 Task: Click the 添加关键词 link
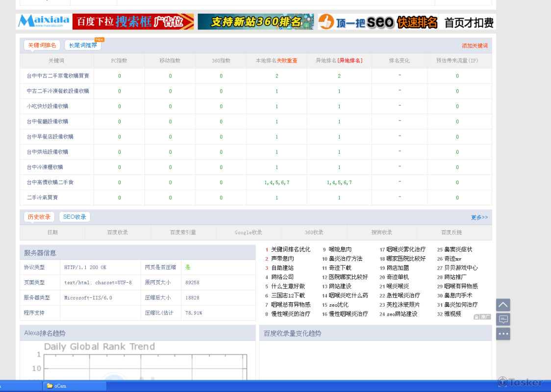click(474, 45)
